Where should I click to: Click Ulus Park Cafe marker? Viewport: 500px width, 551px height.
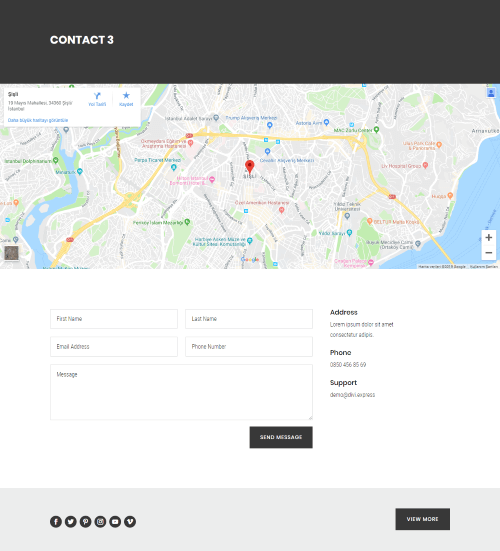(x=439, y=144)
